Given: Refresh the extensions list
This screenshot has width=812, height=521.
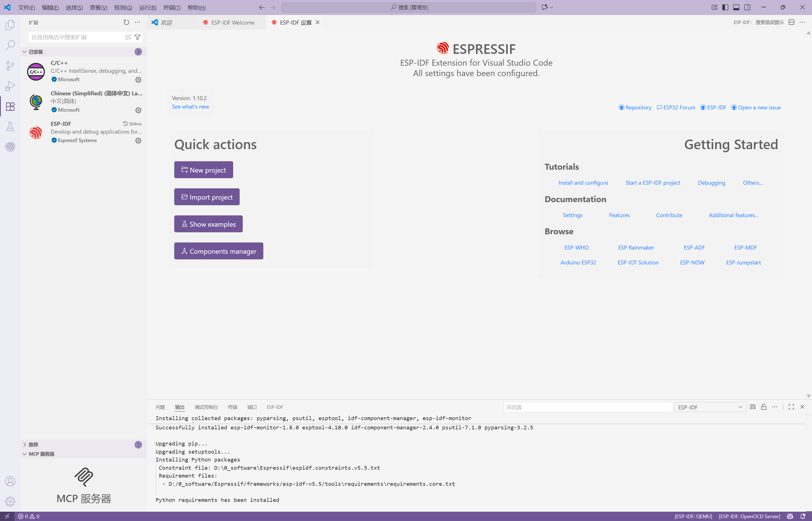Looking at the screenshot, I should [x=126, y=22].
